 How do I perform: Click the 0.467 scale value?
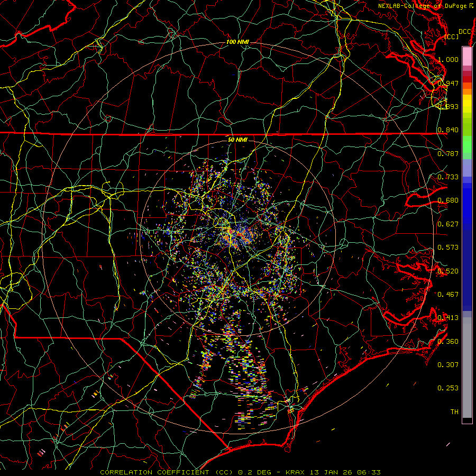tap(448, 294)
